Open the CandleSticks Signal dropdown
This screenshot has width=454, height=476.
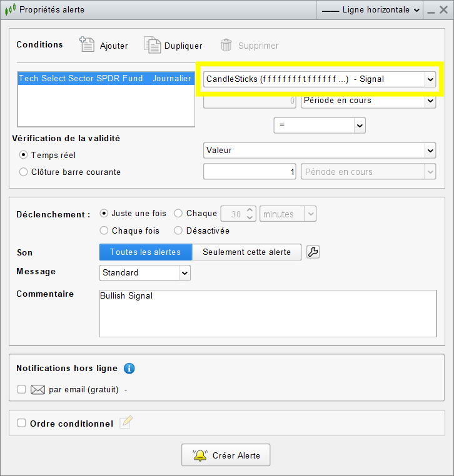click(x=320, y=79)
